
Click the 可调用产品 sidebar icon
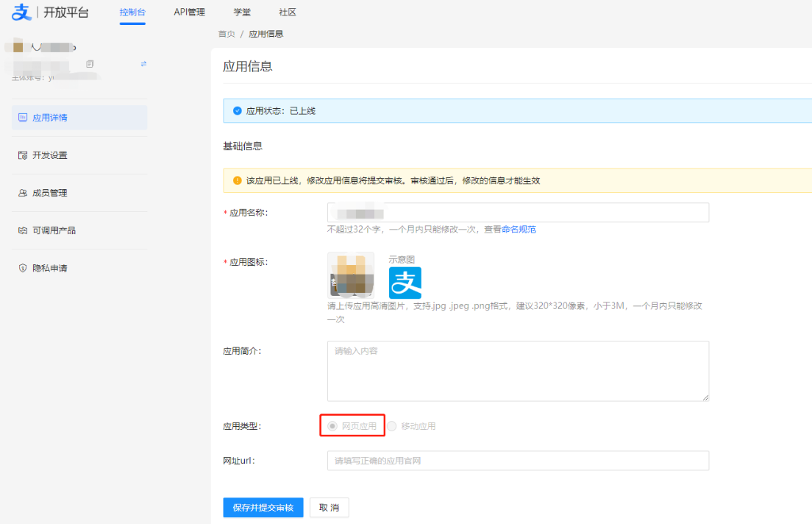[23, 230]
